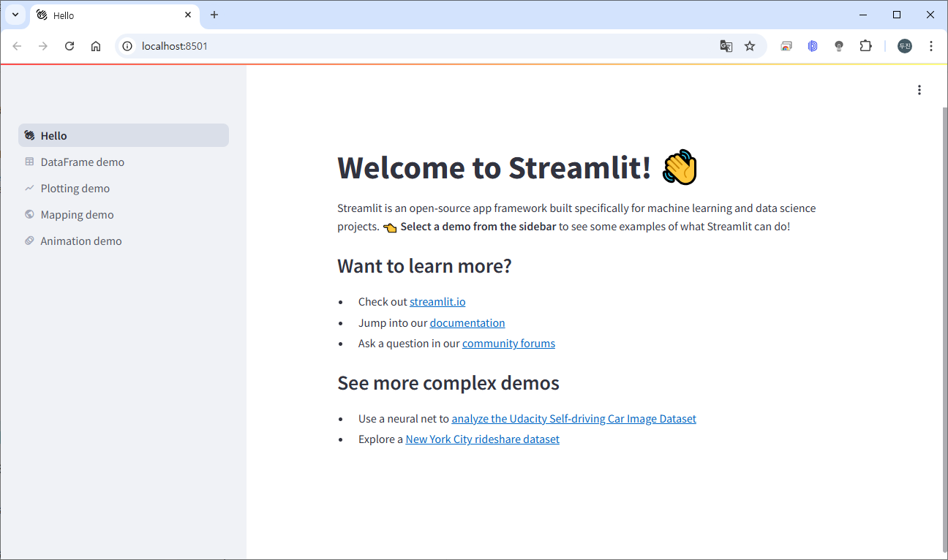The image size is (948, 560).
Task: Click the lightbulb extension icon in toolbar
Action: pos(839,46)
